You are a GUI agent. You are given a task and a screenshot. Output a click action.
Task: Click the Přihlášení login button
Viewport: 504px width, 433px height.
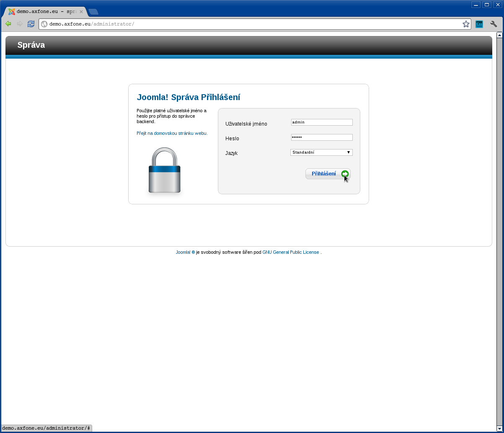(328, 174)
